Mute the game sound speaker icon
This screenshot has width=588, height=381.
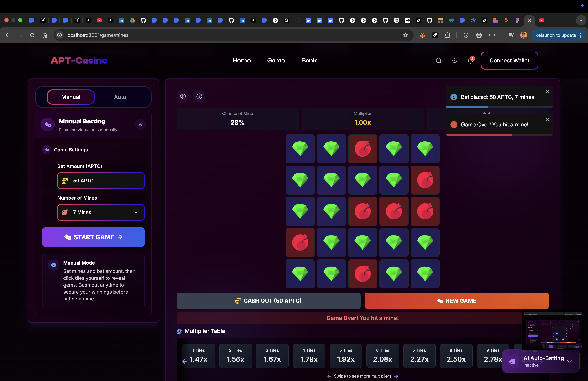pyautogui.click(x=183, y=96)
